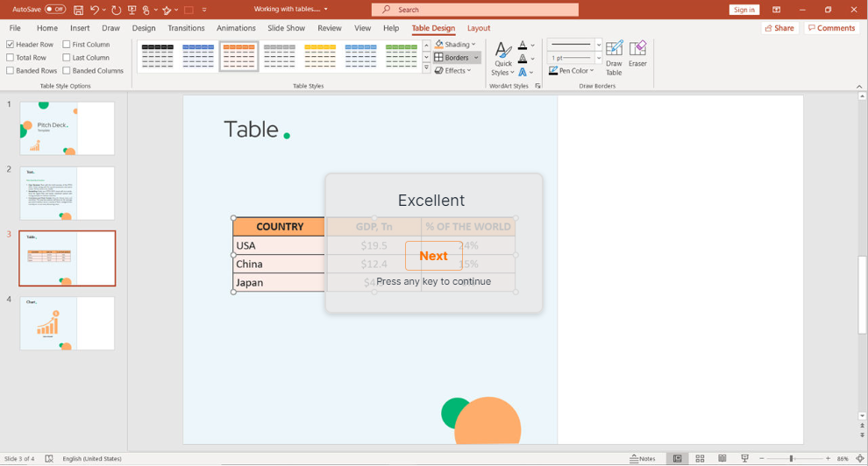Switch to the Home tab
Screen dimensions: 868x466
tap(47, 28)
